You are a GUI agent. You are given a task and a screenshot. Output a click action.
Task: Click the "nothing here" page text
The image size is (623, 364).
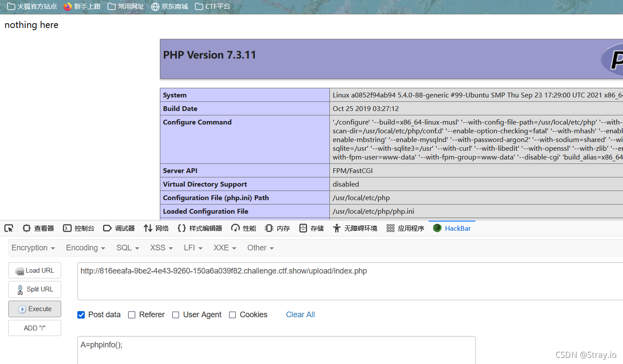click(x=31, y=25)
